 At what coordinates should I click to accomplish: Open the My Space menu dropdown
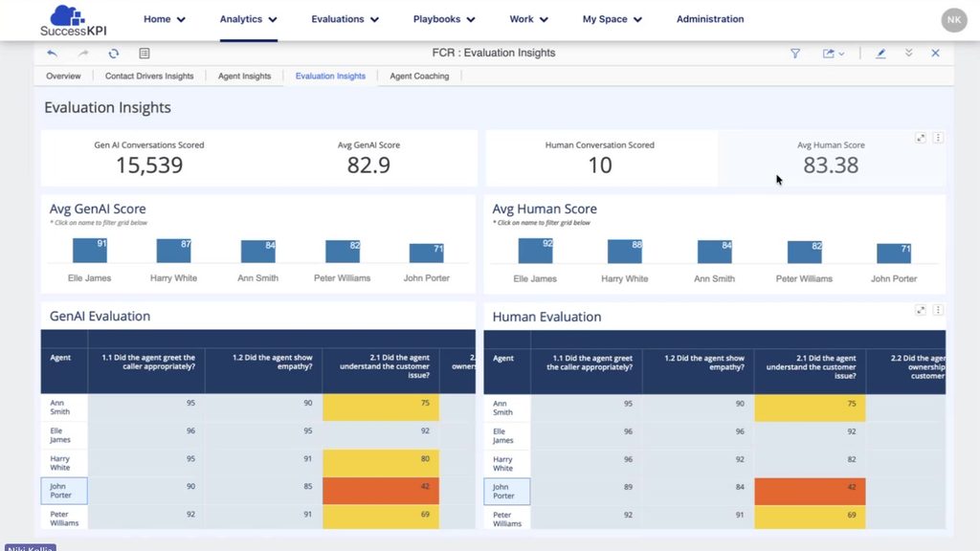pyautogui.click(x=612, y=19)
